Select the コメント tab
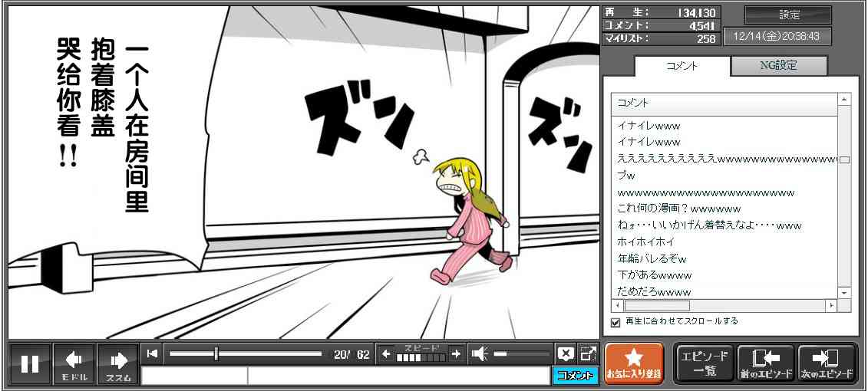 681,66
